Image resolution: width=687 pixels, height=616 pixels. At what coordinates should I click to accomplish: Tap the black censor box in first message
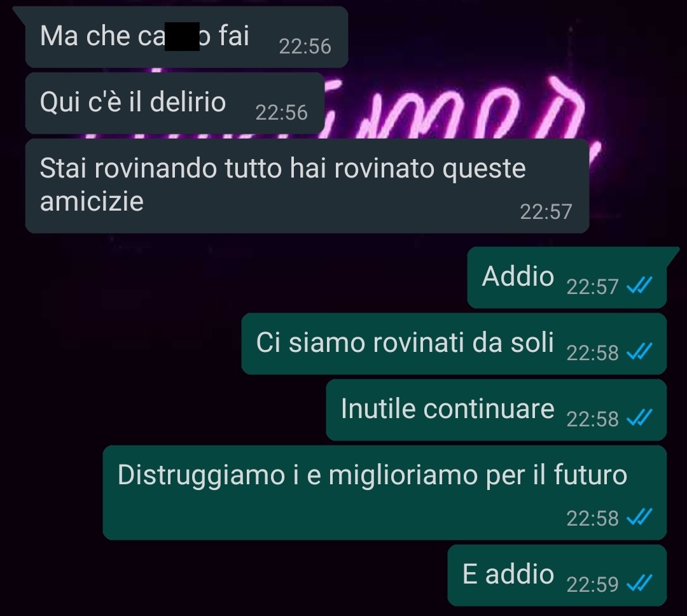183,37
